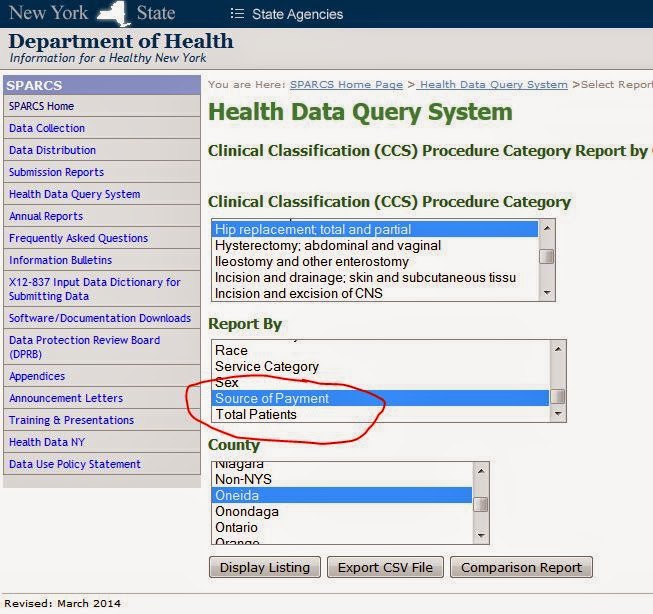Follow SPARCS Home Page breadcrumb

coord(346,85)
